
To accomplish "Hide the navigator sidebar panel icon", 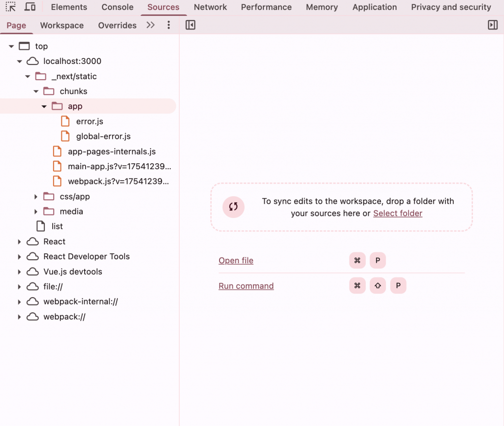I will tap(190, 25).
